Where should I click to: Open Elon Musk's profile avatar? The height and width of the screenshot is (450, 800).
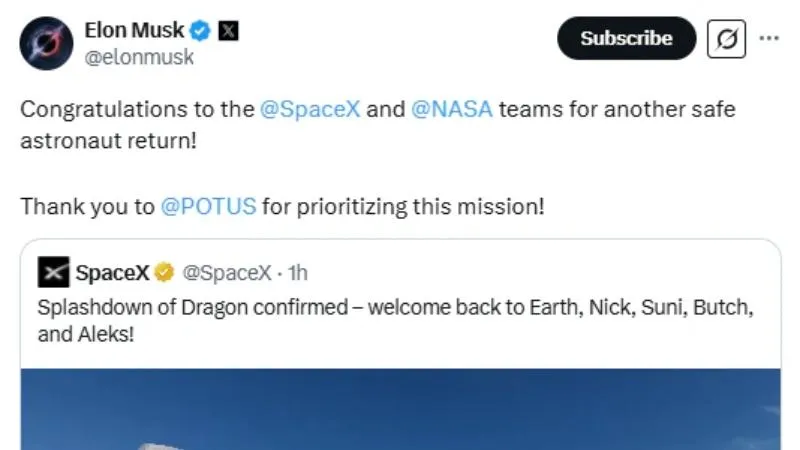[46, 43]
